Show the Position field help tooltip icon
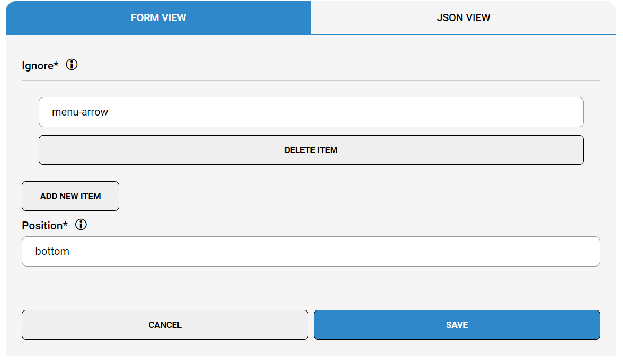Viewport: 623px width, 364px height. pyautogui.click(x=81, y=225)
